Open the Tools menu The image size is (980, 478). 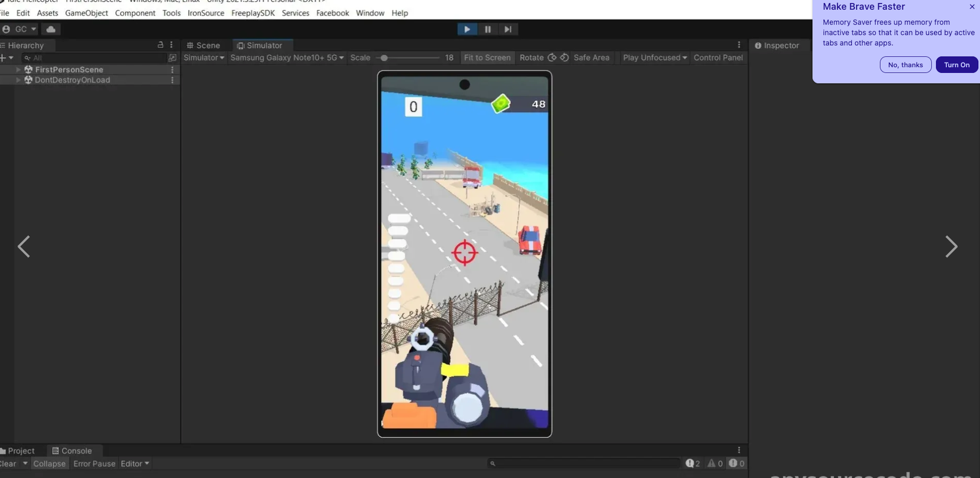tap(171, 13)
